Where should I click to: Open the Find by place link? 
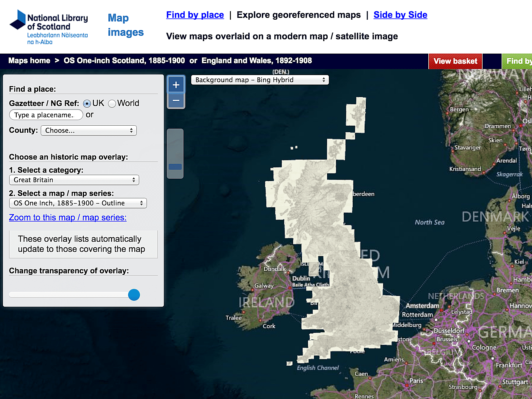[195, 15]
